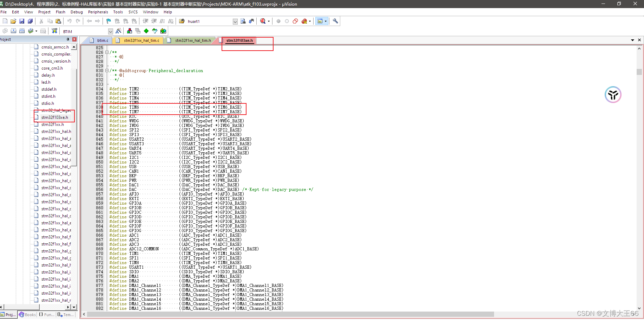644x320 pixels.
Task: Switch to the Functions panel tab
Action: click(46, 315)
